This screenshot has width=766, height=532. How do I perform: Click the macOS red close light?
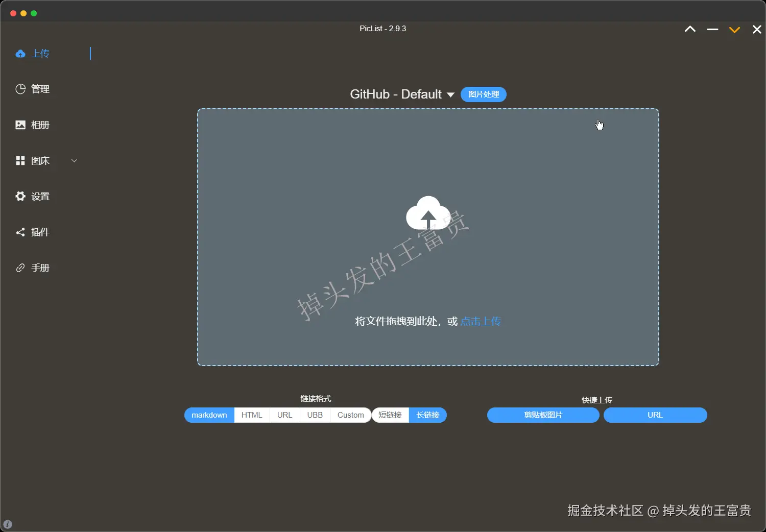pos(13,13)
